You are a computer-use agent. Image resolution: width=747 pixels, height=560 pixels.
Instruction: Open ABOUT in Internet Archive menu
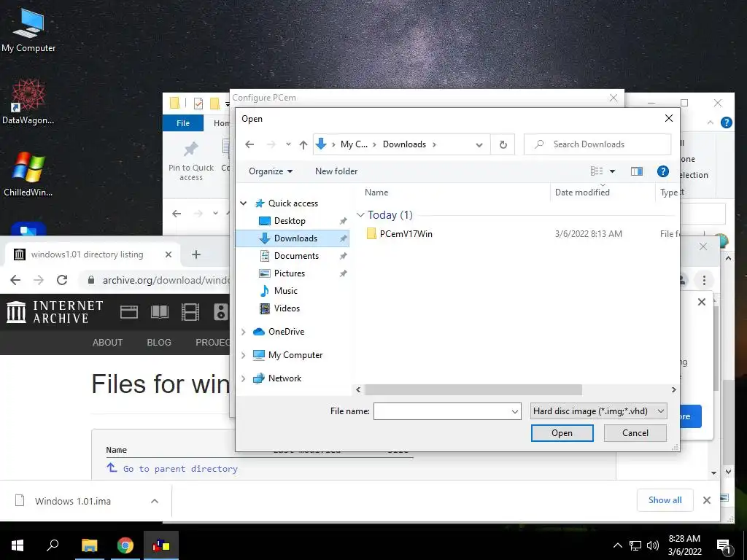[107, 343]
